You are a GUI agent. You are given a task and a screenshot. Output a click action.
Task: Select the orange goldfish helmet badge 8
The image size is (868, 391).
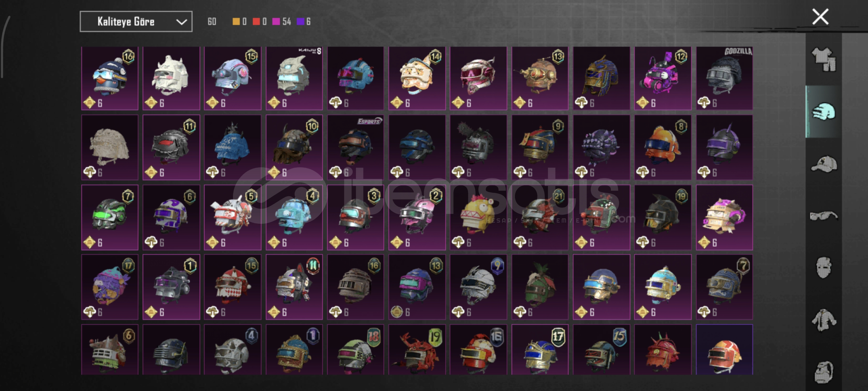[x=663, y=147]
